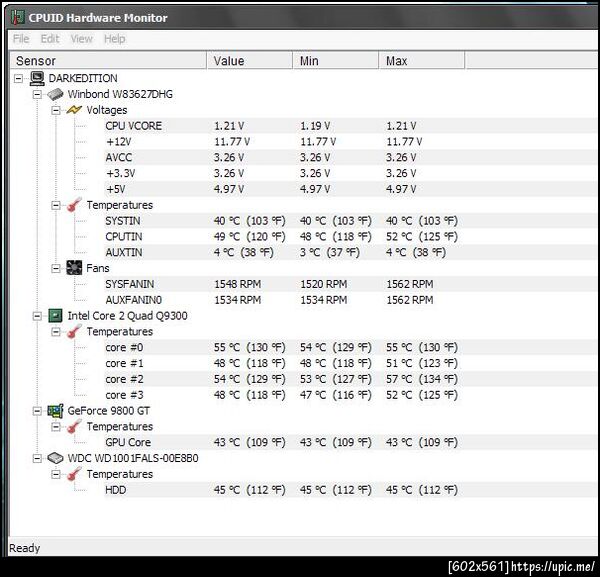Image resolution: width=600 pixels, height=577 pixels.
Task: Select the HDD temperature row
Action: pos(350,490)
